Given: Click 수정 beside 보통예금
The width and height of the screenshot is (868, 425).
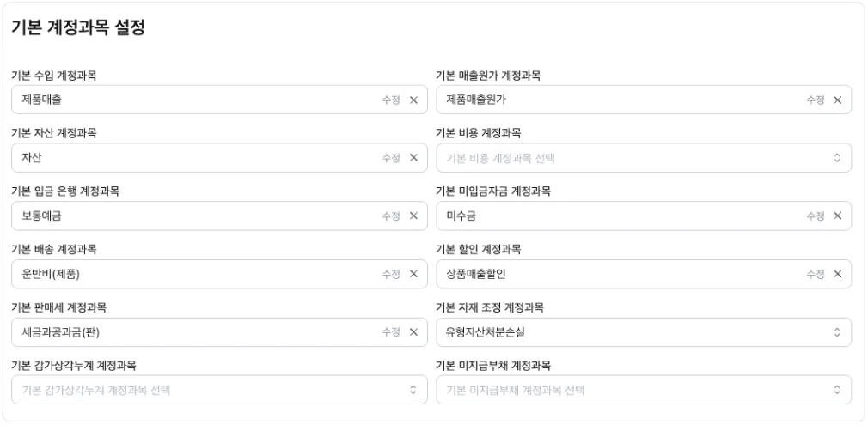Looking at the screenshot, I should coord(391,216).
